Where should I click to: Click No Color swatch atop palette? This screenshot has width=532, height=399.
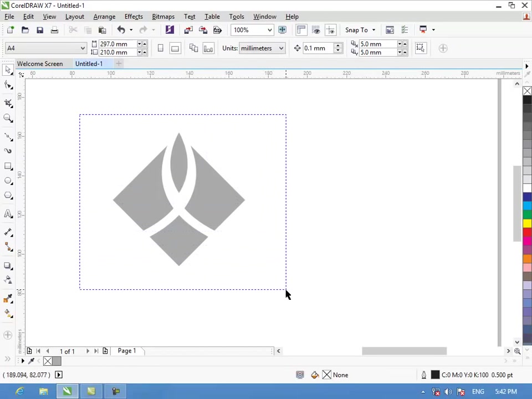click(527, 91)
